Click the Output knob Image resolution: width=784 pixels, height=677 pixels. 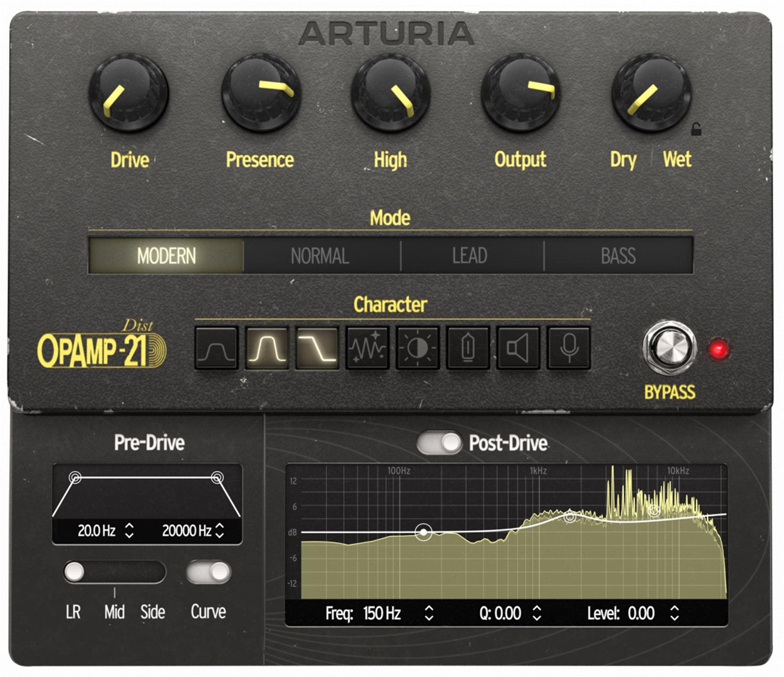(521, 93)
